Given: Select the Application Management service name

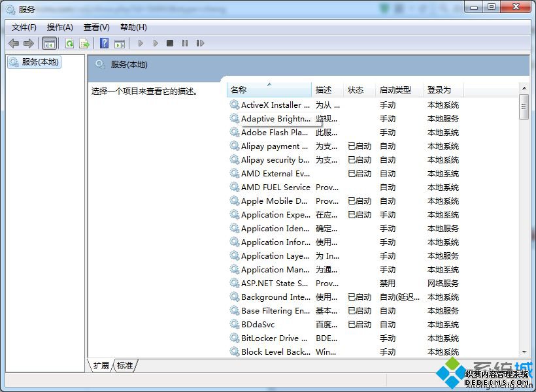Looking at the screenshot, I should (275, 270).
